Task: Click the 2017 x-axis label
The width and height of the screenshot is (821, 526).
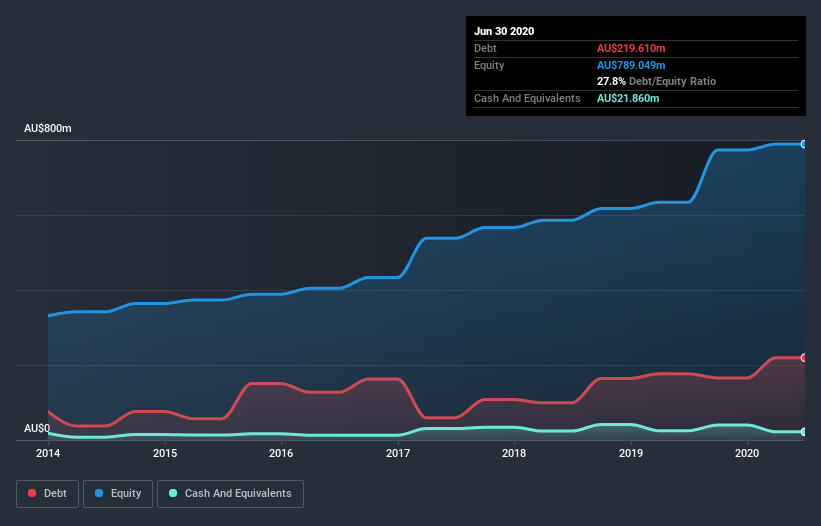Action: click(398, 453)
